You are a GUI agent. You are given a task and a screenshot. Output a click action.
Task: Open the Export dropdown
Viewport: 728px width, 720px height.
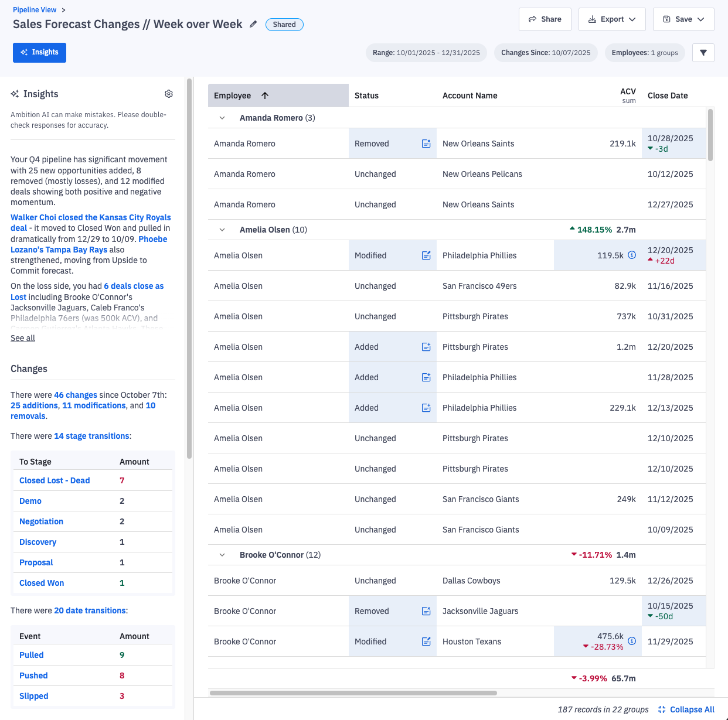tap(612, 19)
